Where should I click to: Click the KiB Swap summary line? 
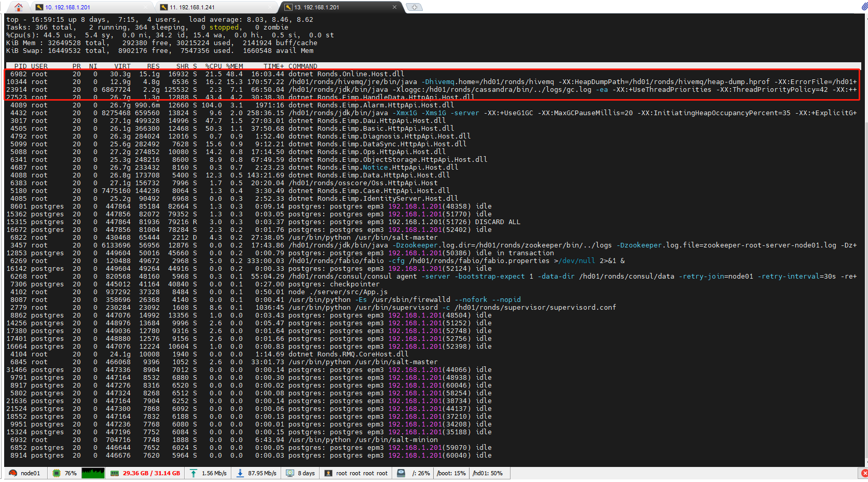160,51
